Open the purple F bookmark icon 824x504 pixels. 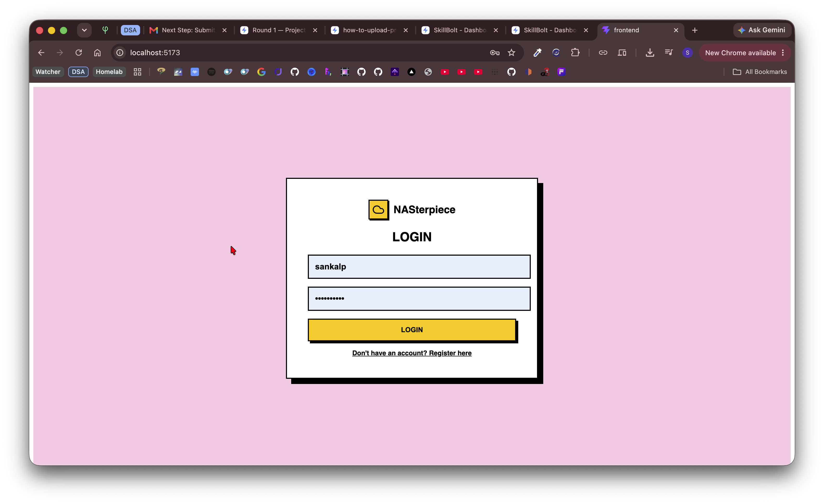(561, 72)
